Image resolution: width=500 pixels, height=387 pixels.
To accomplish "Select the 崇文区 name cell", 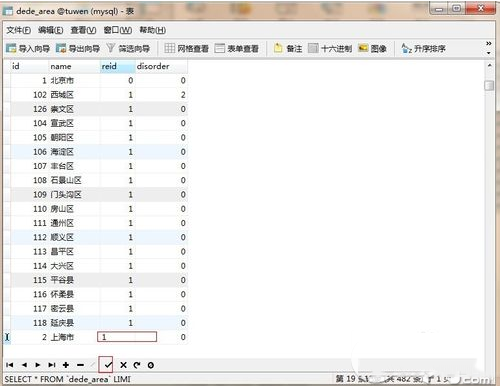I will click(x=75, y=109).
